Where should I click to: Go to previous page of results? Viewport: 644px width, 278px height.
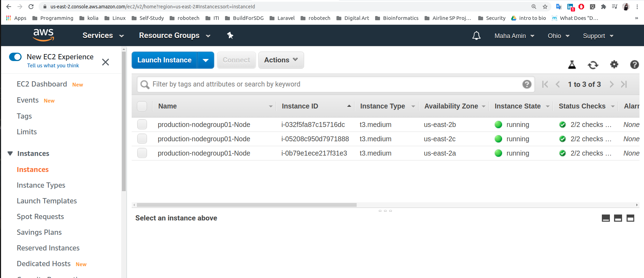tap(558, 84)
